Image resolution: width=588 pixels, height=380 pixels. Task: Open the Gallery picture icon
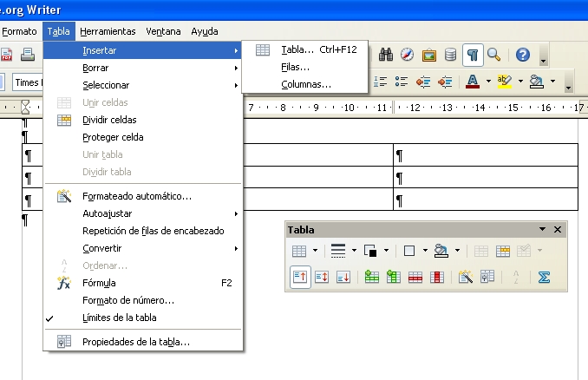[x=428, y=55]
